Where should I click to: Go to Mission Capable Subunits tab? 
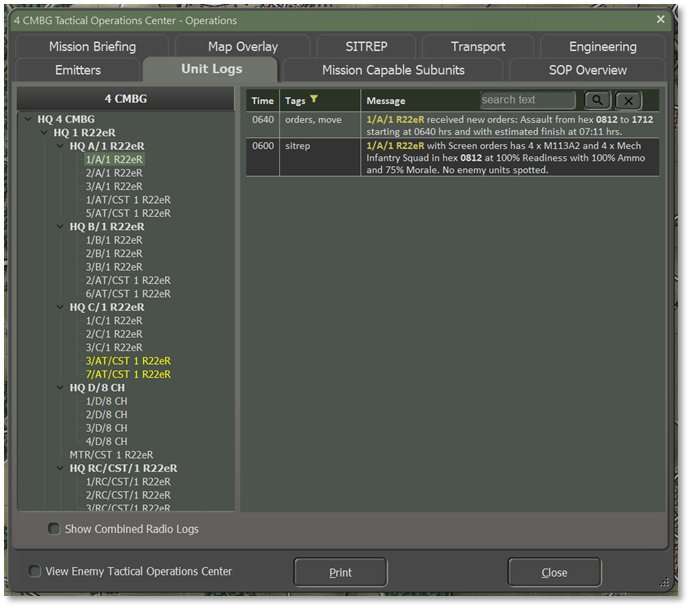pyautogui.click(x=393, y=70)
